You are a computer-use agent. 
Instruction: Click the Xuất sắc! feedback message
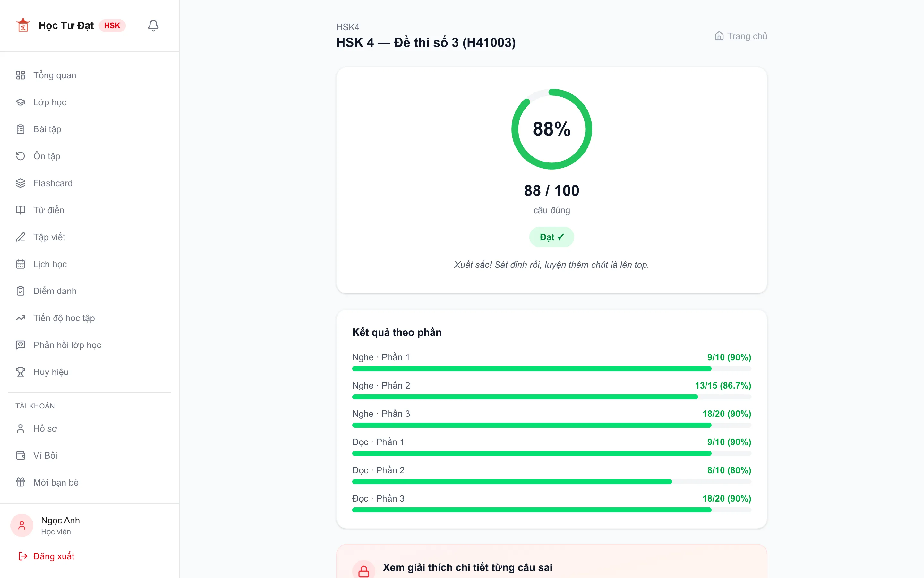pyautogui.click(x=552, y=265)
